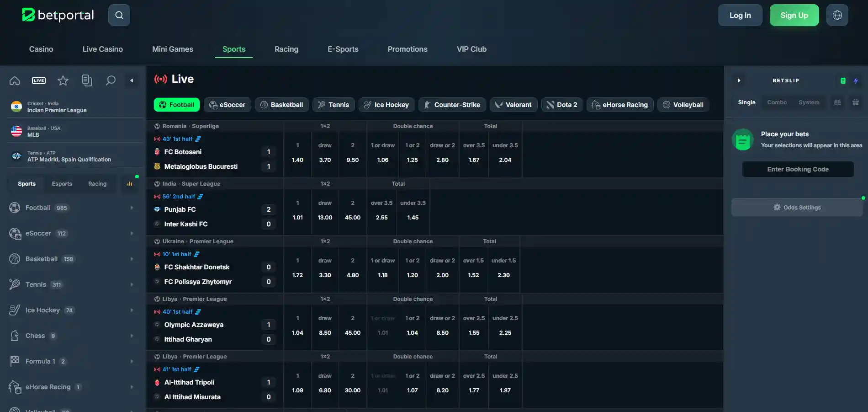
Task: Open the Casino nav tab
Action: pyautogui.click(x=41, y=49)
